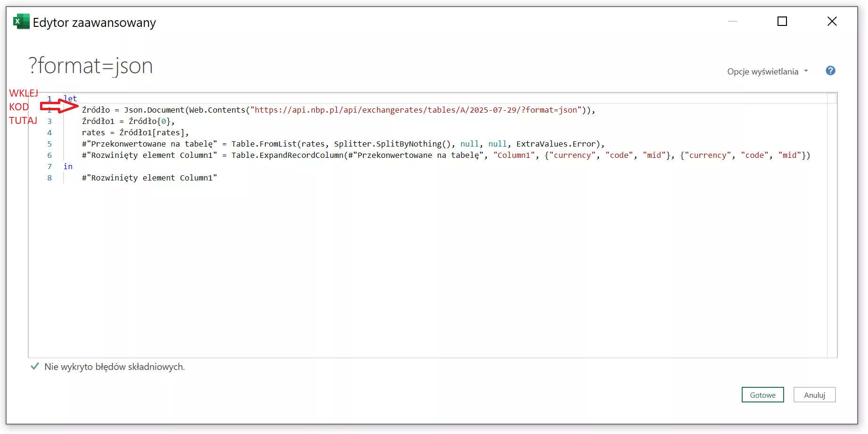Close the Edytor zaawansowany dialog
Image resolution: width=868 pixels, height=434 pixels.
pyautogui.click(x=832, y=22)
